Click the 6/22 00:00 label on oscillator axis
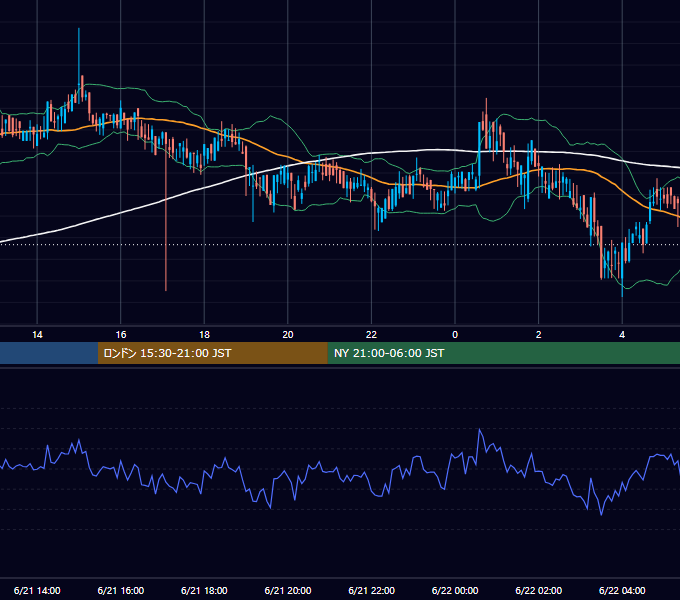The image size is (680, 600). click(x=455, y=590)
